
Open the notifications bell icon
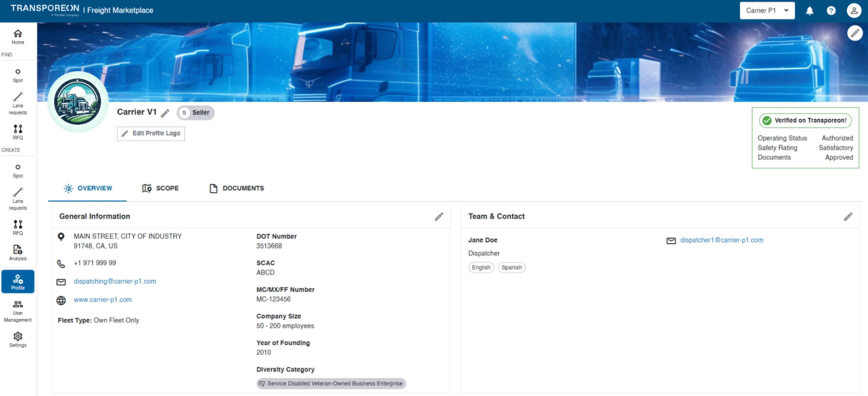809,11
